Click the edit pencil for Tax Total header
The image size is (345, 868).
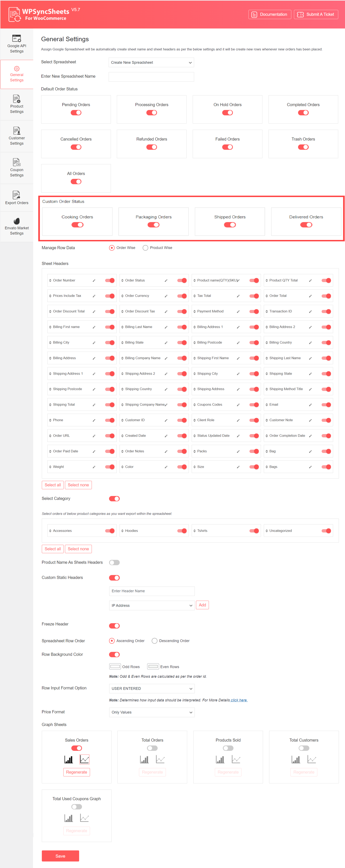click(238, 296)
